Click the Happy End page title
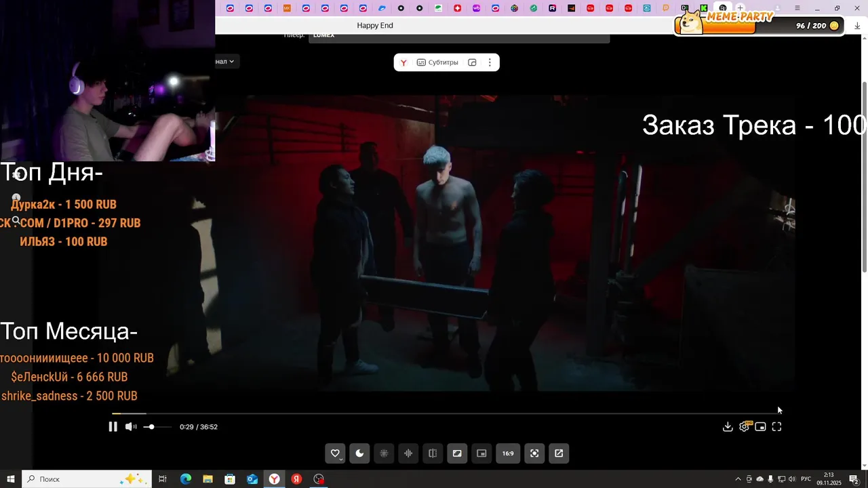 click(375, 26)
